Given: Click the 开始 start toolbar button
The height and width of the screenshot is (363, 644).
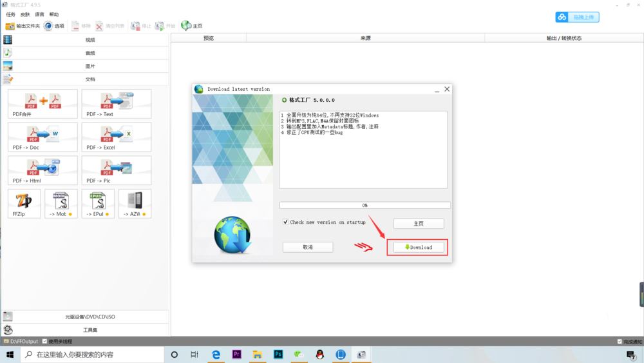Looking at the screenshot, I should click(165, 26).
